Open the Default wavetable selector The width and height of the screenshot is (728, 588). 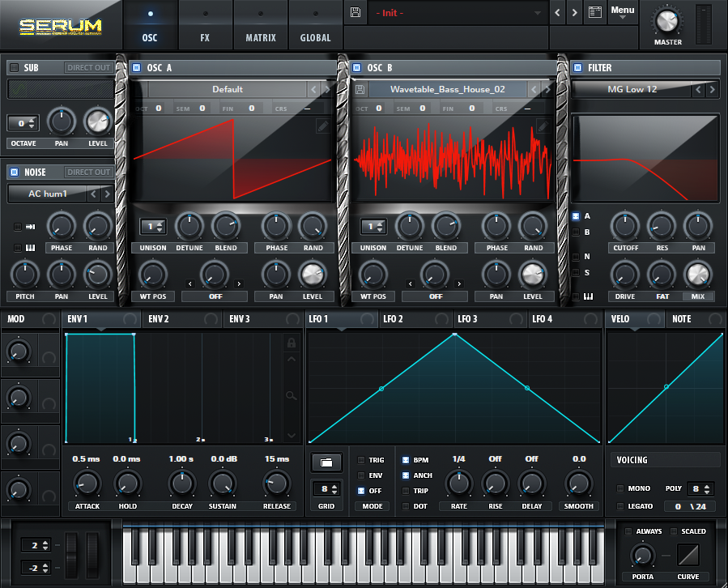(228, 89)
